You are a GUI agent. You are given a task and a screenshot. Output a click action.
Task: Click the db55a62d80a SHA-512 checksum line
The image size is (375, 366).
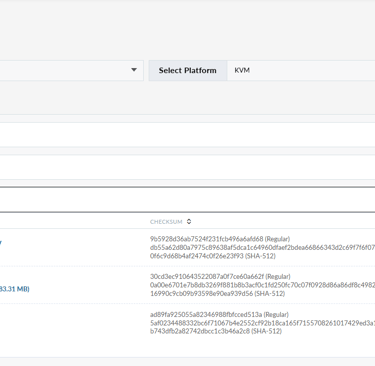(262, 248)
